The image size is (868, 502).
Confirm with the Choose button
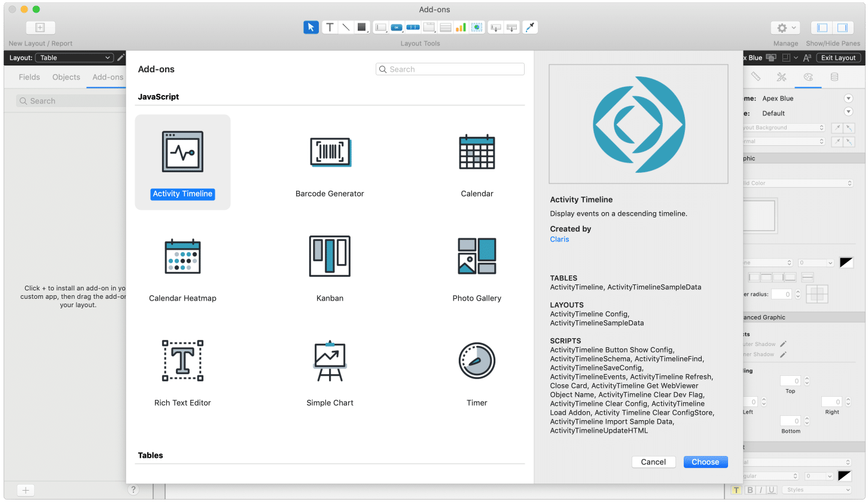coord(705,461)
